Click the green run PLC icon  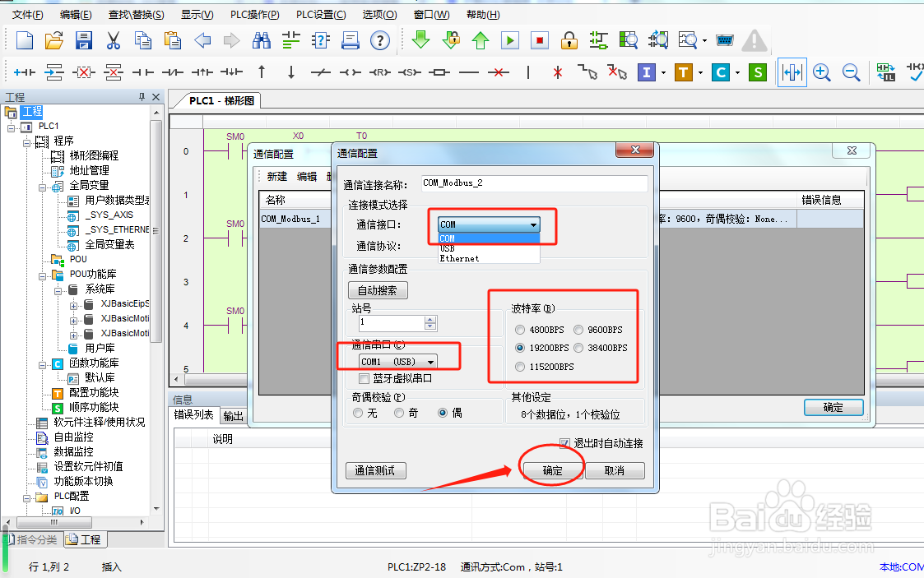point(510,39)
